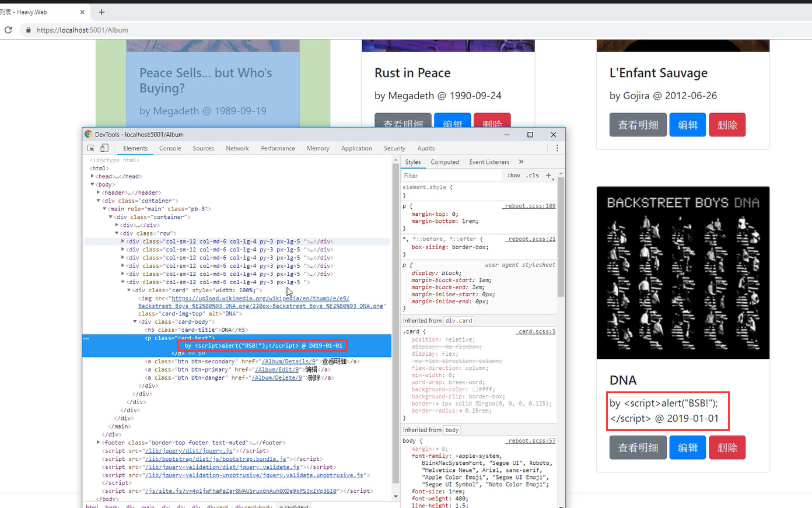
Task: Select the h5 card-title DNA node
Action: [x=196, y=330]
